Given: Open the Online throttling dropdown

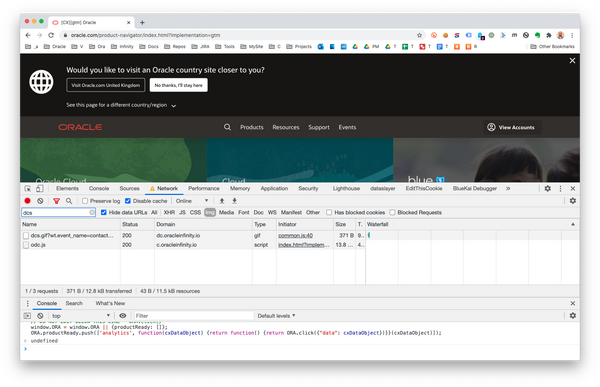Looking at the screenshot, I should (192, 201).
